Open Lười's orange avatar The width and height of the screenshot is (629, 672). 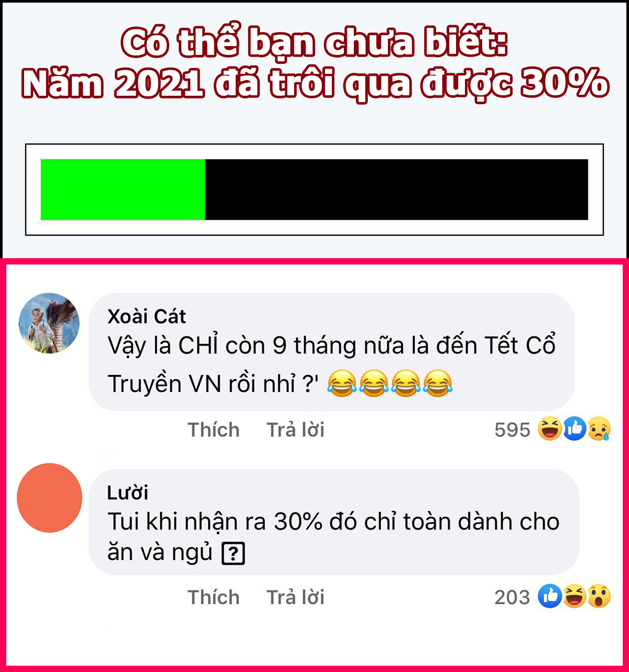pyautogui.click(x=49, y=498)
